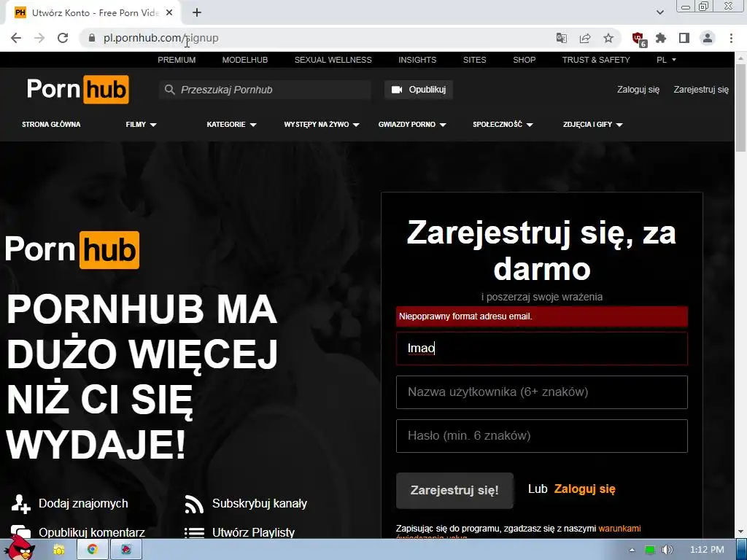The height and width of the screenshot is (560, 747).
Task: Click the taskbar app next to Chrome
Action: [126, 550]
